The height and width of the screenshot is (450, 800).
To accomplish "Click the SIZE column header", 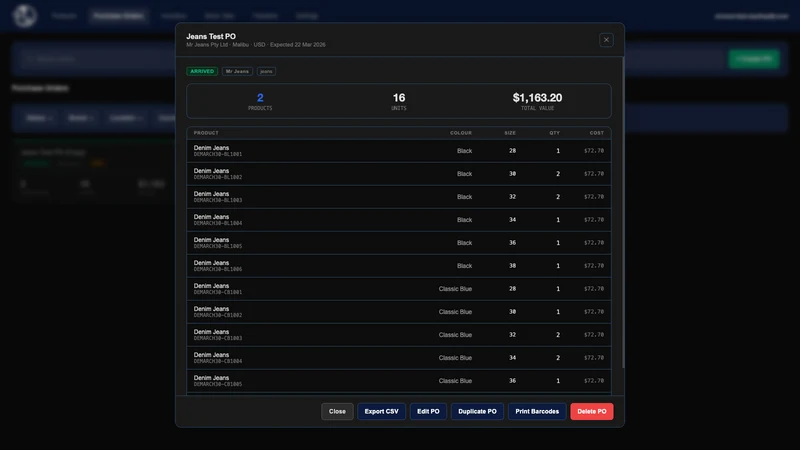I will 510,133.
